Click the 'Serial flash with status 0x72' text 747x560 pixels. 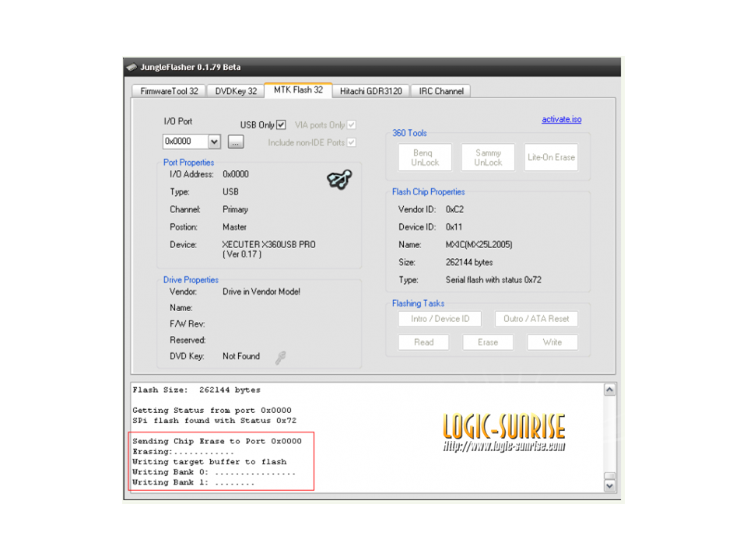coord(493,280)
